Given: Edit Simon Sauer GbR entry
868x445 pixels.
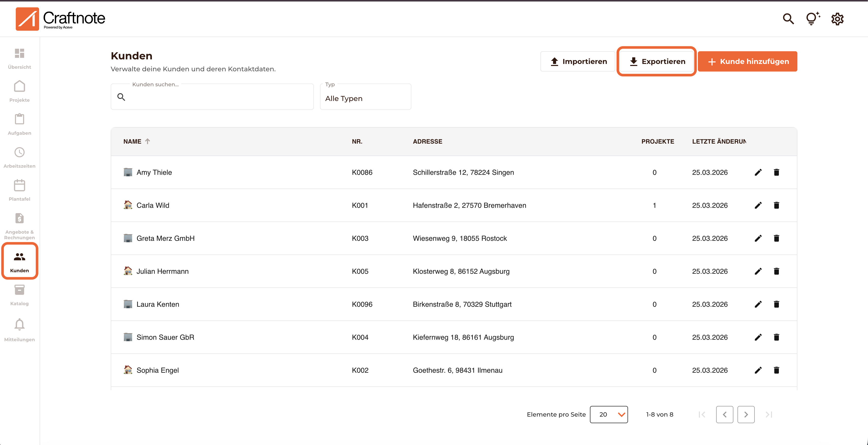Looking at the screenshot, I should tap(758, 337).
